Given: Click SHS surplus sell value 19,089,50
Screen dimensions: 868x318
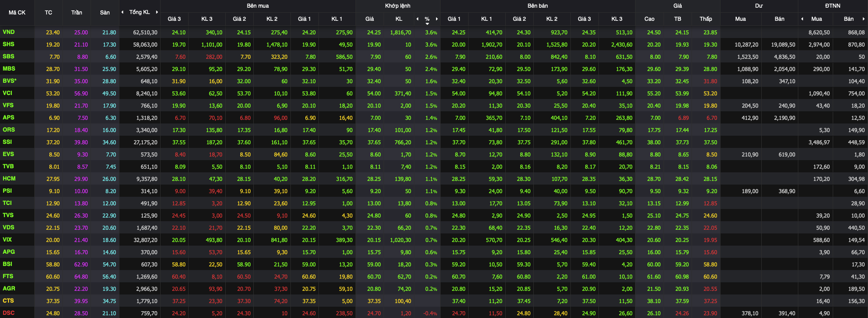Looking at the screenshot, I should (783, 45).
